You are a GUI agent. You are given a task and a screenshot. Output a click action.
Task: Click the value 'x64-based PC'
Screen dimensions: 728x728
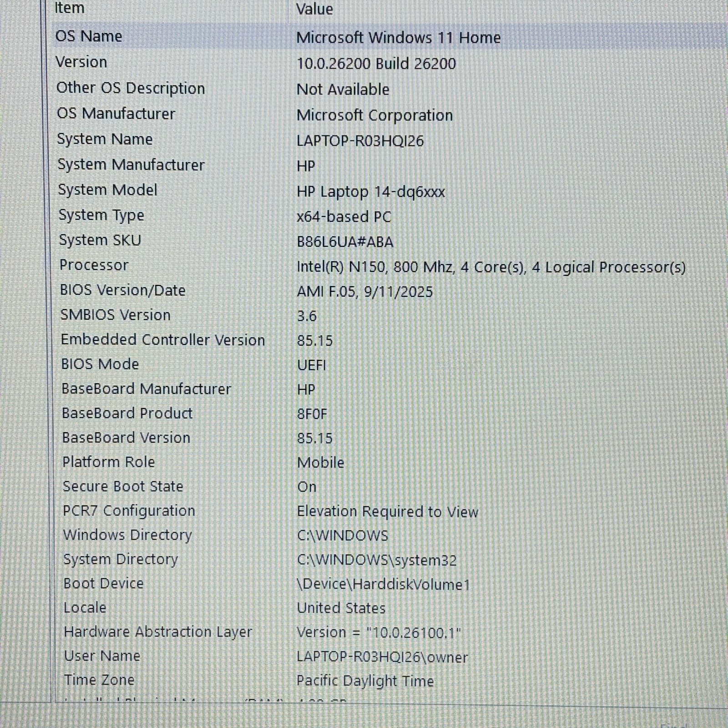tap(344, 217)
